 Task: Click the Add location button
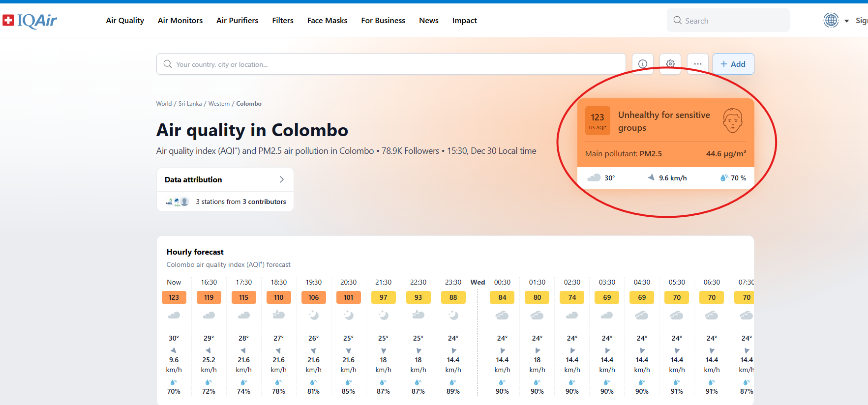click(733, 64)
